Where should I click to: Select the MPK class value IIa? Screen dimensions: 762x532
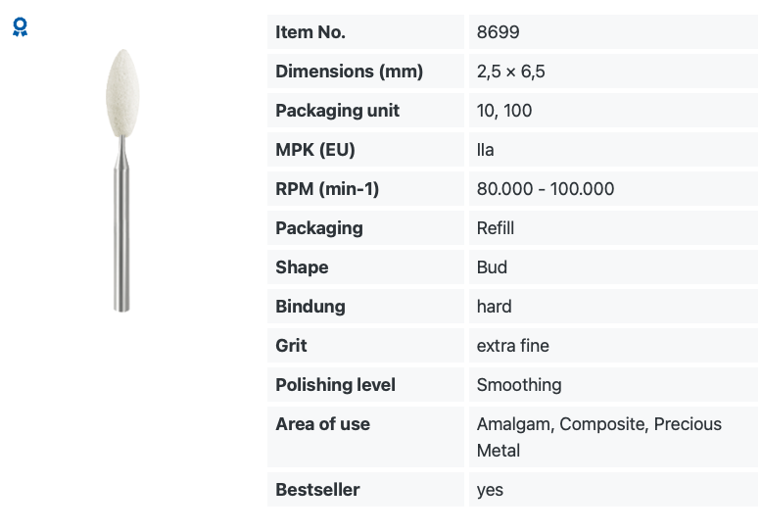point(485,150)
